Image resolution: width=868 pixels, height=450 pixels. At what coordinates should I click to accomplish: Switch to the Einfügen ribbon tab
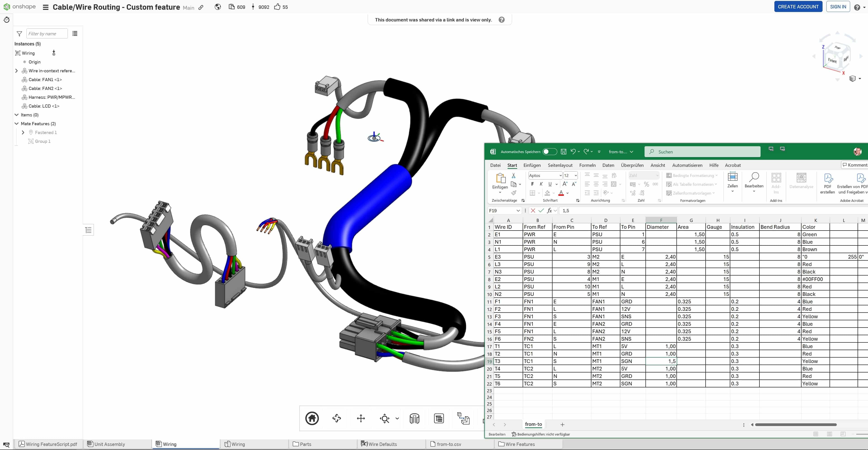pos(532,165)
